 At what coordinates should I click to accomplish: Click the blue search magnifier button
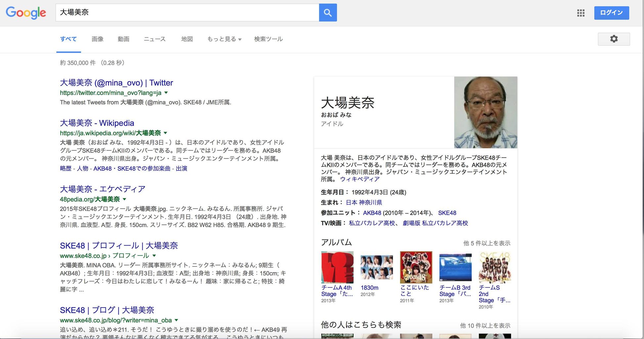point(328,13)
